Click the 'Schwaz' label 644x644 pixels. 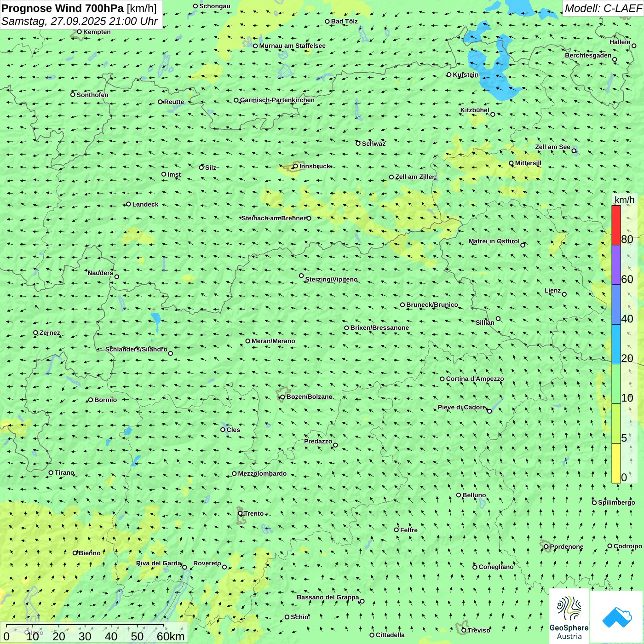tap(374, 144)
